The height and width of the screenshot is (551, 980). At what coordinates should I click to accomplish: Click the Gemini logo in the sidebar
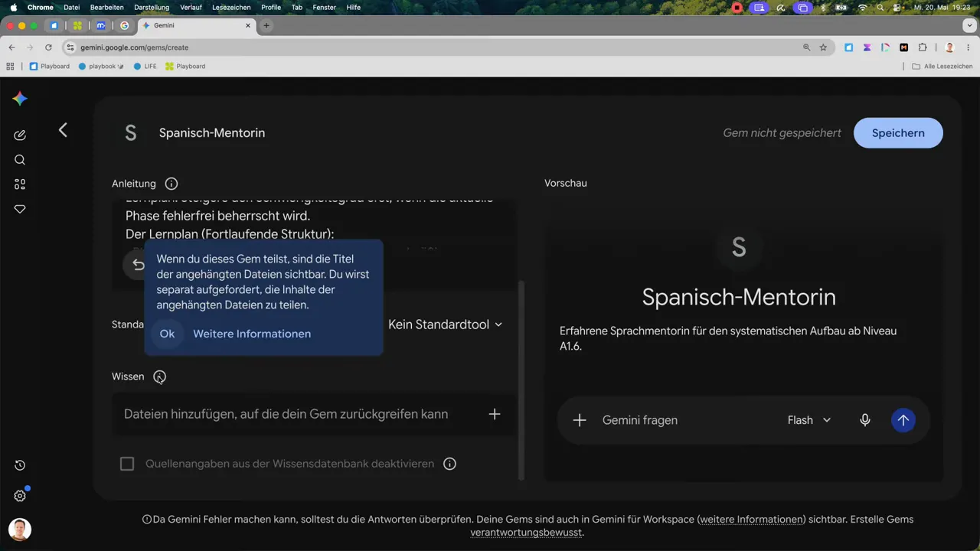click(20, 99)
